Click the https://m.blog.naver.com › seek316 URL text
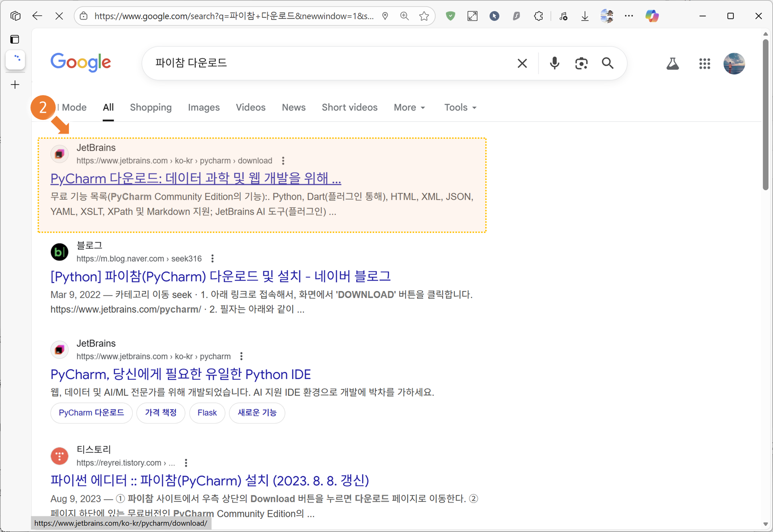Viewport: 773px width, 532px height. pos(139,259)
